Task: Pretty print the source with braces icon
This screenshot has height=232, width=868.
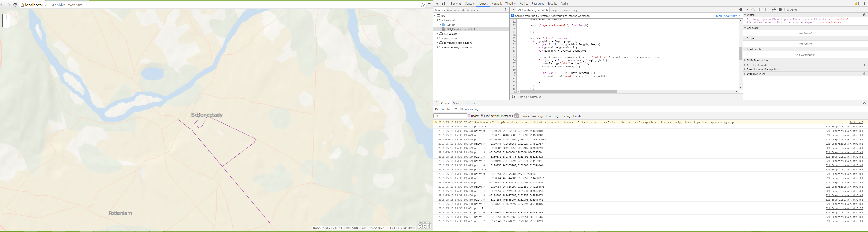Action: click(x=513, y=97)
